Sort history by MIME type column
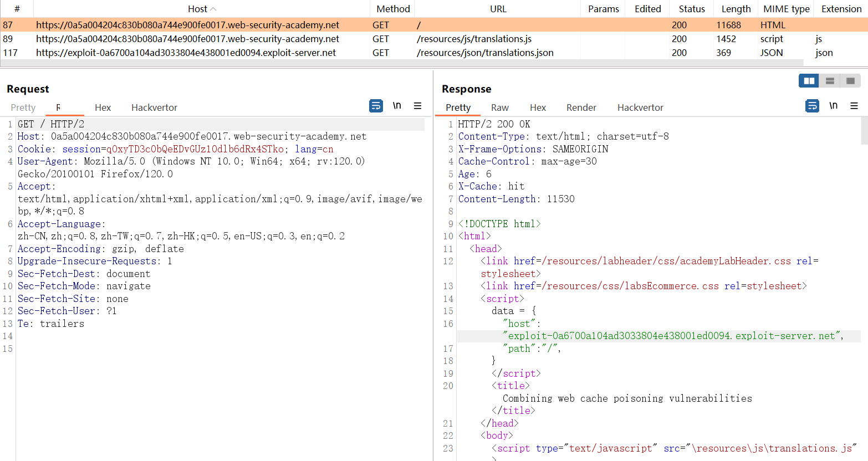This screenshot has height=461, width=868. (786, 9)
